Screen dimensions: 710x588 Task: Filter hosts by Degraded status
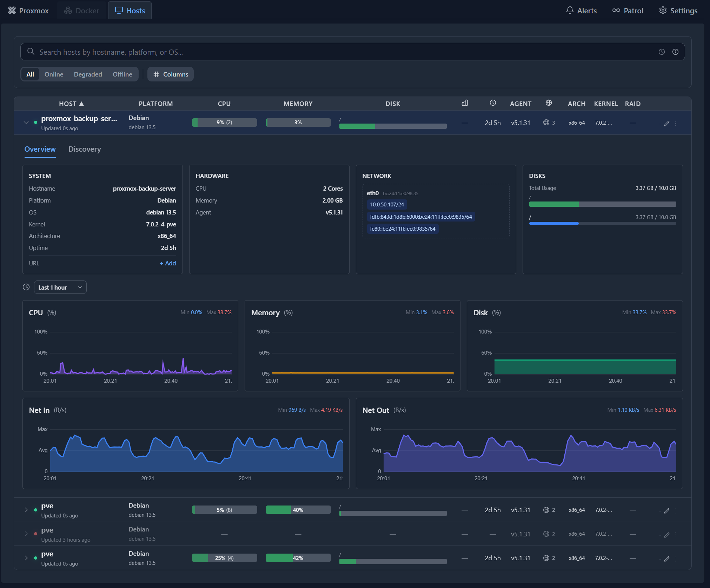point(88,74)
